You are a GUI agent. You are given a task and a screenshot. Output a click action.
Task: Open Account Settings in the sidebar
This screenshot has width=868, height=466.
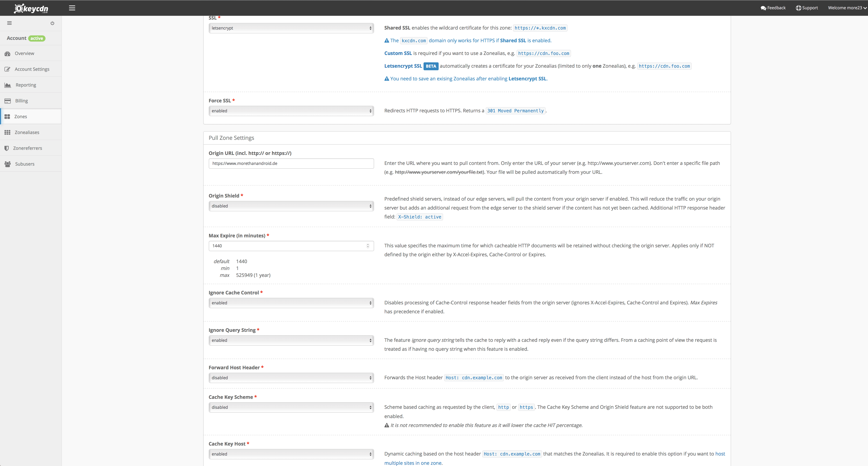pos(31,69)
